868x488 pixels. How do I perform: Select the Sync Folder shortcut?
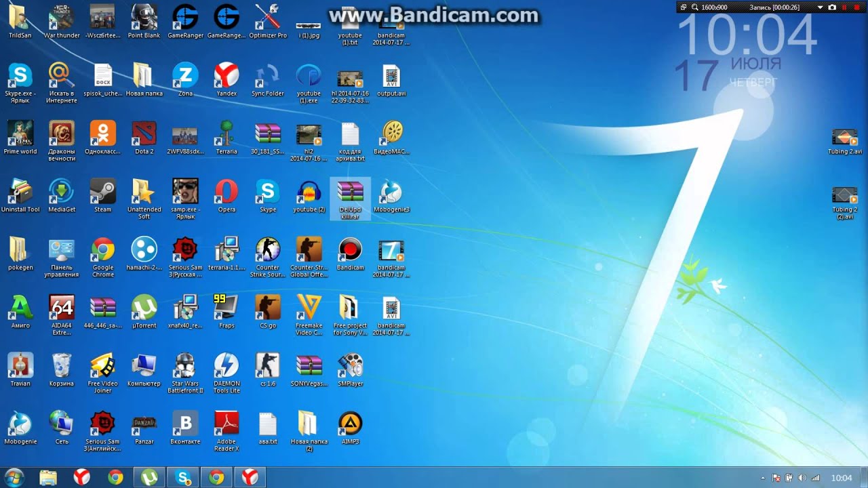click(x=268, y=79)
